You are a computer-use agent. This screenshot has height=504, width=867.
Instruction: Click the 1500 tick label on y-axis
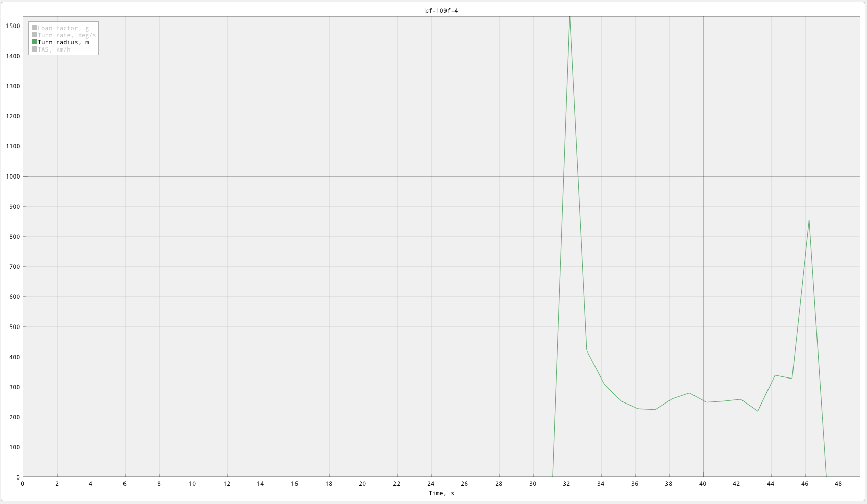pos(13,26)
